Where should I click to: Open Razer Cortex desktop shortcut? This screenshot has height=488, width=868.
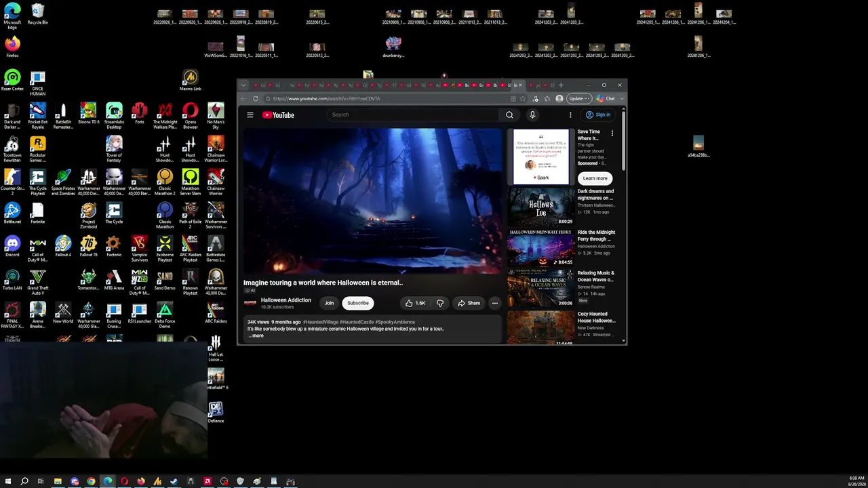[x=12, y=81]
